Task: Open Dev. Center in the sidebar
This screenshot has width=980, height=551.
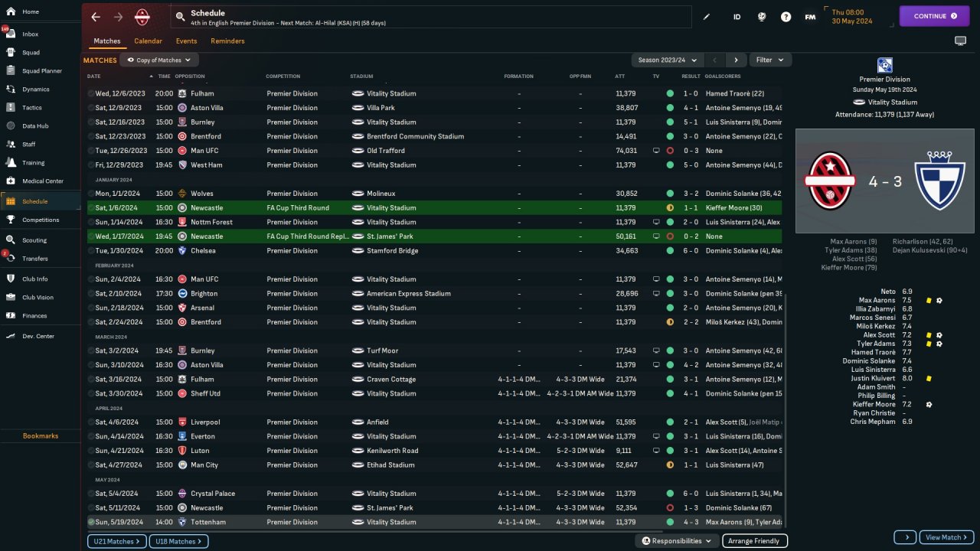Action: click(x=40, y=336)
